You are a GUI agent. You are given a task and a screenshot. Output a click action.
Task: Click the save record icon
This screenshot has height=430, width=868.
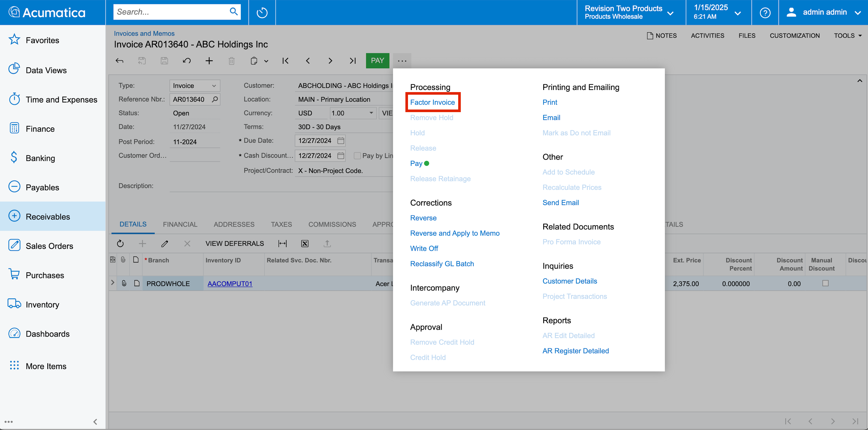[164, 60]
